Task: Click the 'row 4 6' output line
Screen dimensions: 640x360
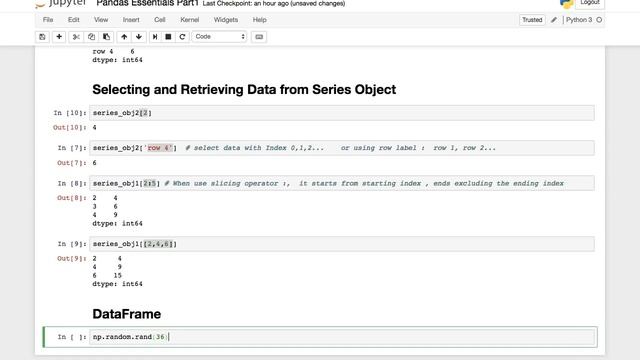Action: pyautogui.click(x=113, y=51)
